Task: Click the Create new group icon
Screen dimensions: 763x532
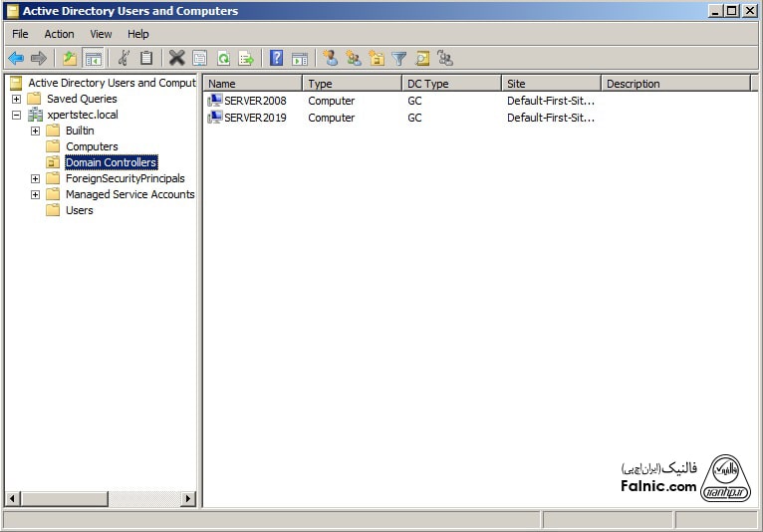Action: click(354, 59)
